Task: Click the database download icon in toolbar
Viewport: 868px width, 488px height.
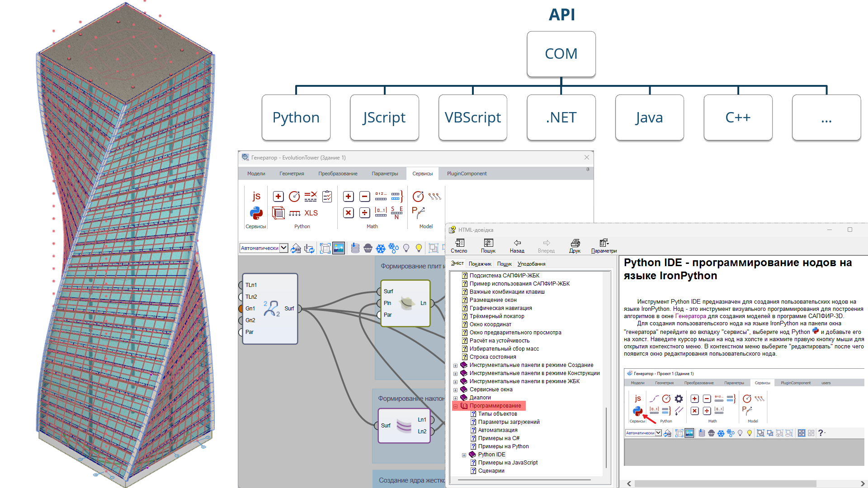Action: point(355,248)
